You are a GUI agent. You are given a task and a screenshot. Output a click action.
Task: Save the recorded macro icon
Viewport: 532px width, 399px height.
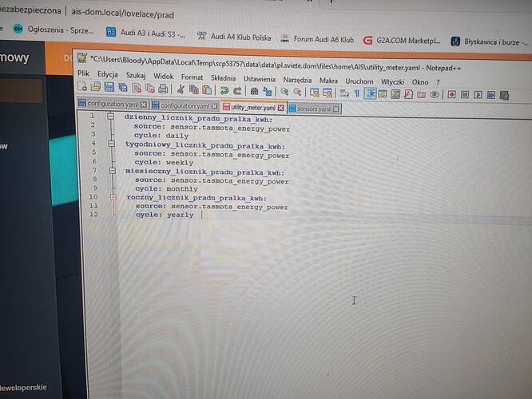504,96
